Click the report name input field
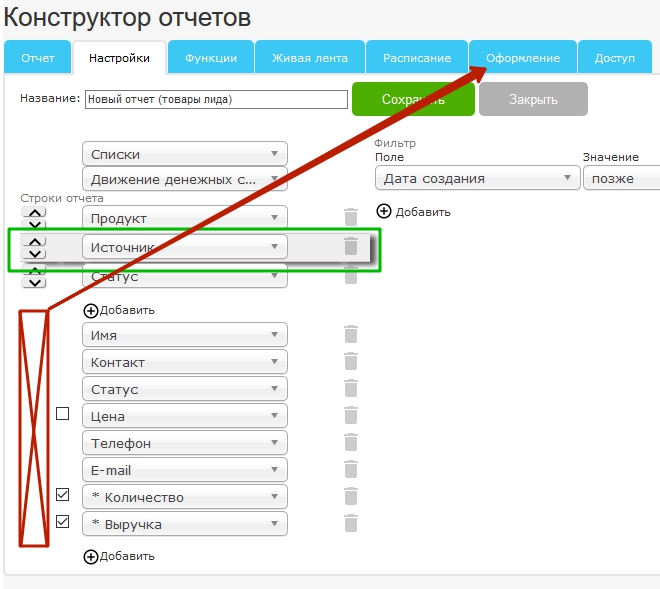This screenshot has width=660, height=589. [x=215, y=99]
